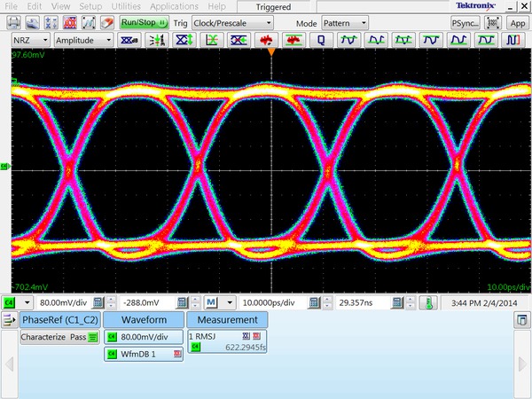
Task: Toggle the green Pass indicator in PhaseRef
Action: [x=92, y=338]
